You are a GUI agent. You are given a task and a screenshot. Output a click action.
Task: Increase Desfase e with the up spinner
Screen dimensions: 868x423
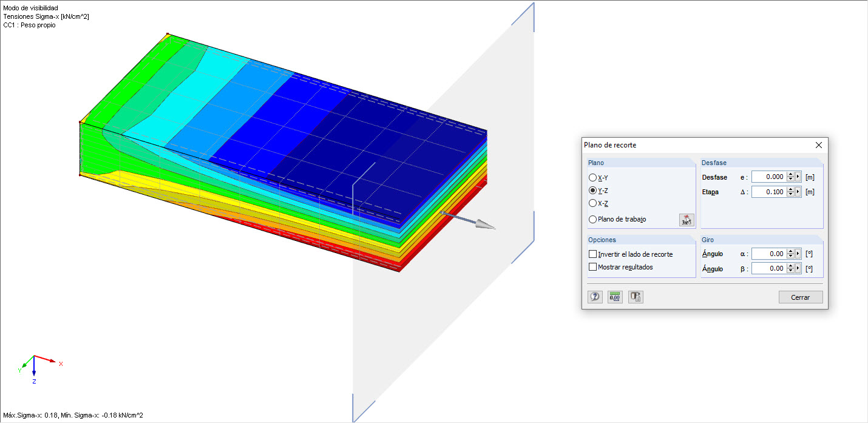point(790,174)
